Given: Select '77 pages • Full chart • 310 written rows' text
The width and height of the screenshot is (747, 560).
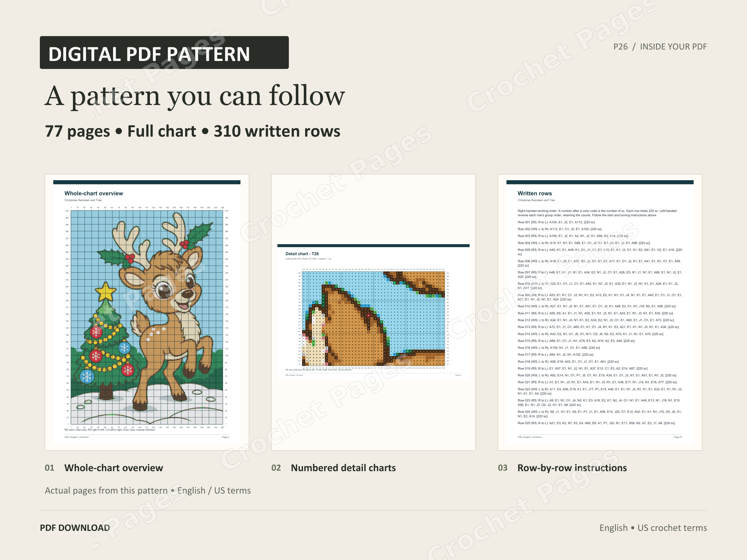Looking at the screenshot, I should pyautogui.click(x=192, y=131).
